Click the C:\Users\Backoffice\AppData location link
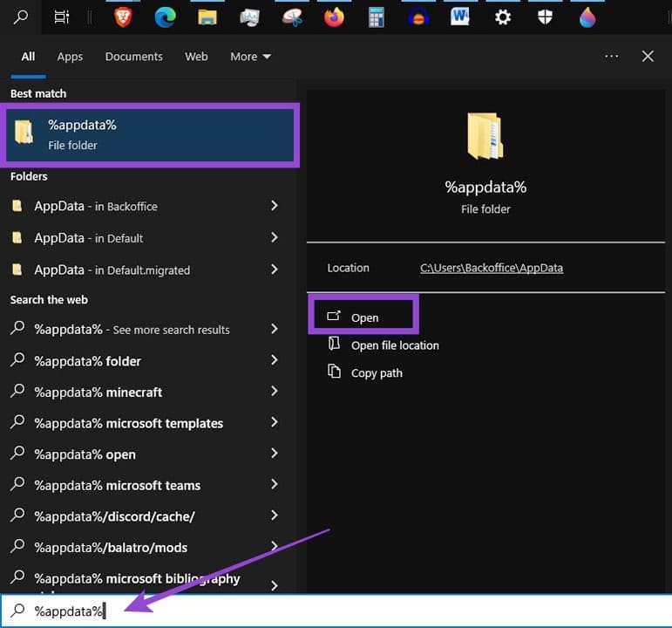Screen dimensions: 672x628 [491, 268]
